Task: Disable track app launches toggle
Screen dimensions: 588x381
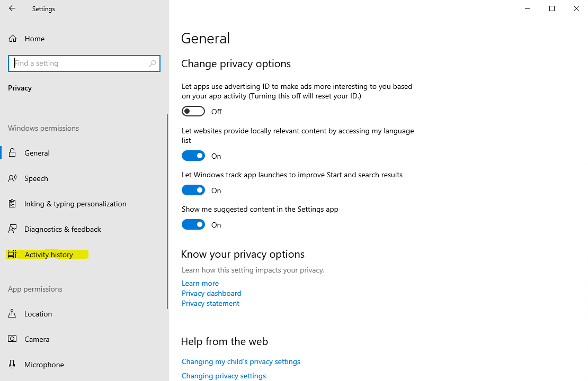Action: point(193,190)
